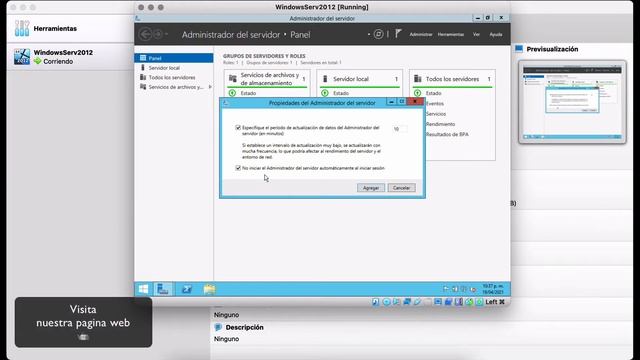Open Eventos in Todos los servidores tile
This screenshot has height=360, width=640.
[x=435, y=104]
